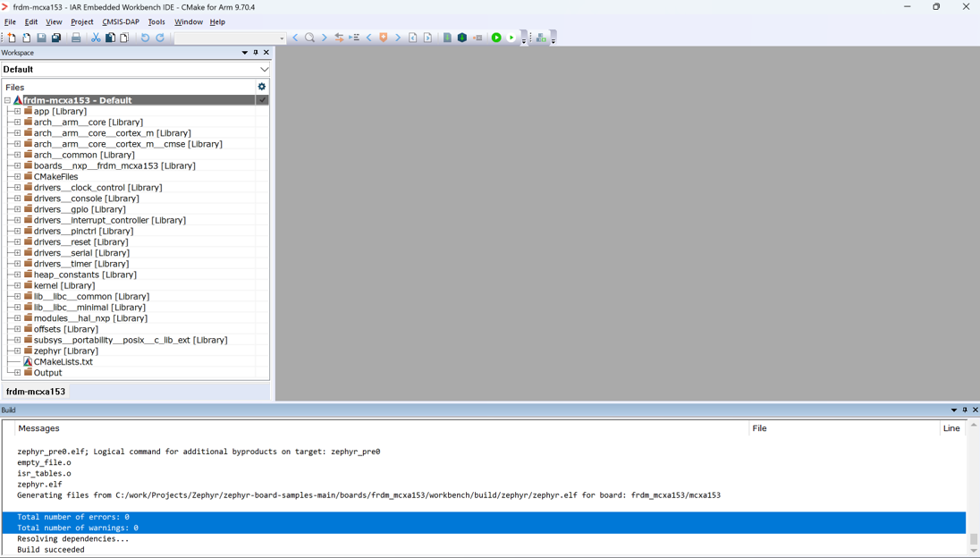Open the Help menu

(x=217, y=21)
